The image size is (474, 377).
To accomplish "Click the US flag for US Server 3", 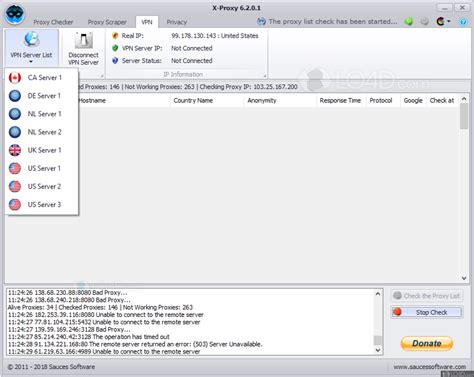I will (x=15, y=204).
